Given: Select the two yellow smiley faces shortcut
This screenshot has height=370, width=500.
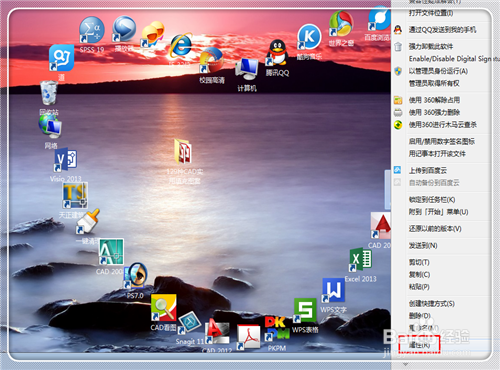Looking at the screenshot, I should [x=153, y=34].
